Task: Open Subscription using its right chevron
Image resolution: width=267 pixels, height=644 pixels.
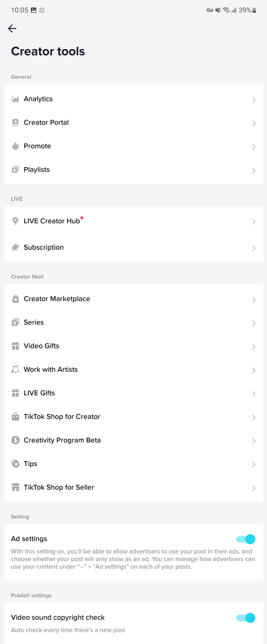Action: pos(254,248)
